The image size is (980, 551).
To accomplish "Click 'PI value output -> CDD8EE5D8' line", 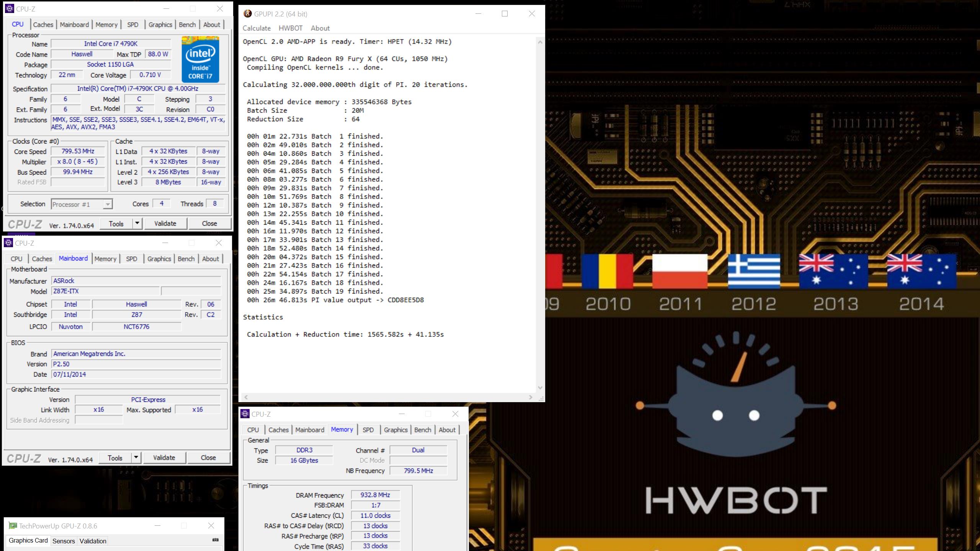I will click(335, 300).
